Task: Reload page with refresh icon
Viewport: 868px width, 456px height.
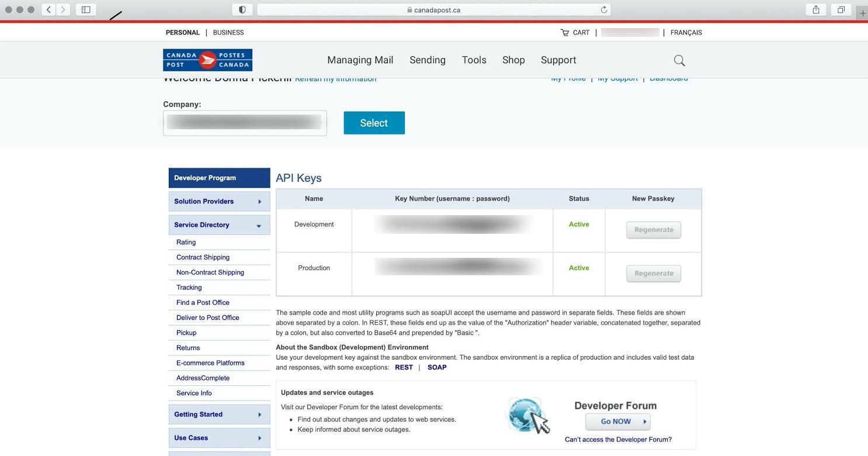Action: [604, 9]
